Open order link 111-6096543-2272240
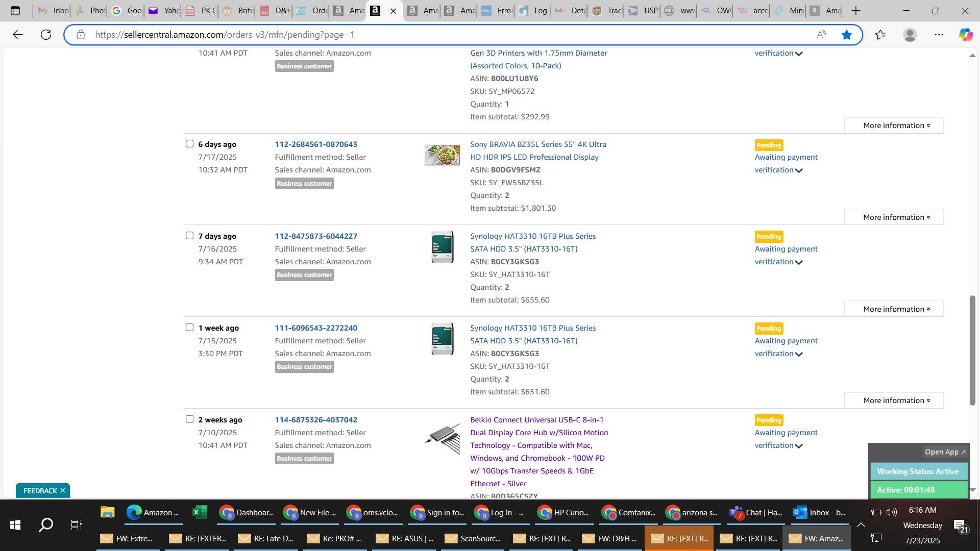The width and height of the screenshot is (980, 551). point(316,328)
